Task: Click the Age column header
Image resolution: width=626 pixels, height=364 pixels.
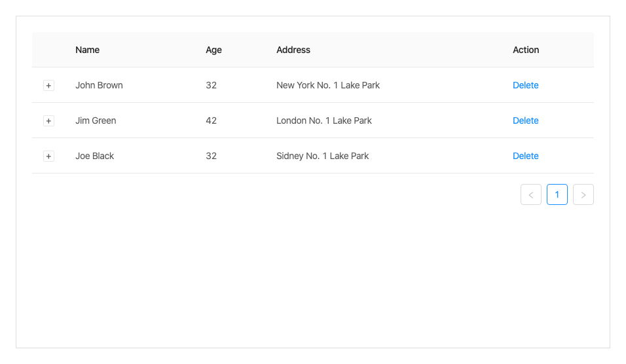Action: 213,50
